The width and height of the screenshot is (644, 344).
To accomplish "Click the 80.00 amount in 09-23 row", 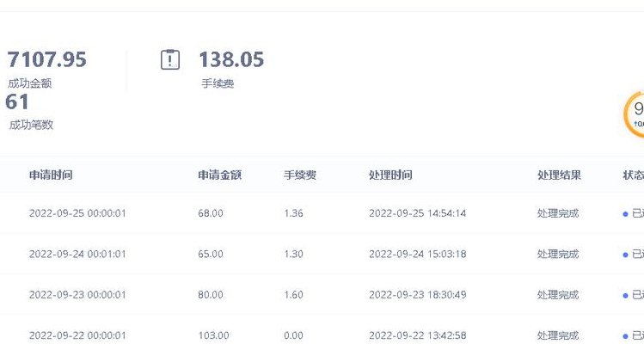I will coord(211,295).
